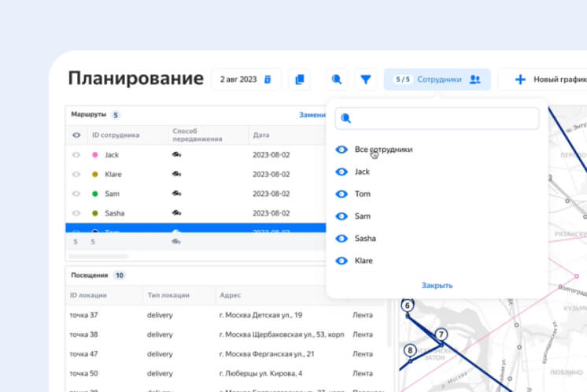
Task: Open the search magnifier in the toolbar
Action: click(336, 80)
